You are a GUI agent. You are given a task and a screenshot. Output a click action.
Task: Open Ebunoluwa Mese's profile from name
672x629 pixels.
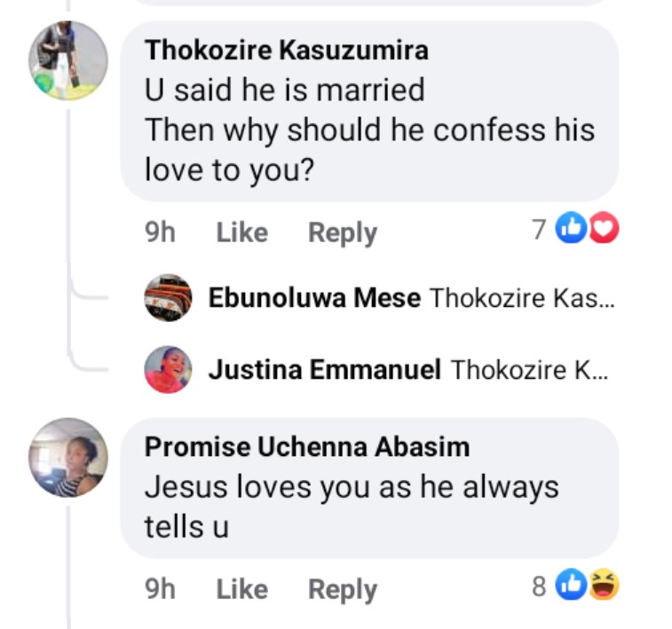(x=314, y=298)
